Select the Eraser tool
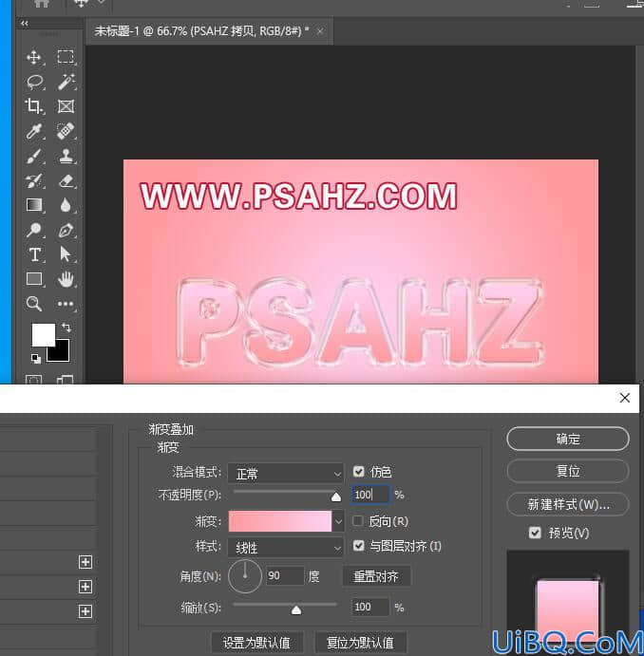Image resolution: width=644 pixels, height=656 pixels. coord(66,180)
